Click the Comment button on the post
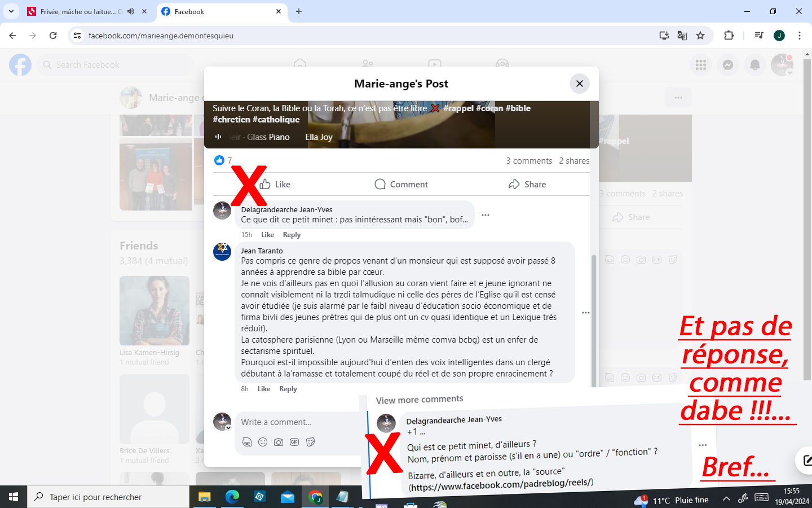Image resolution: width=812 pixels, height=508 pixels. [401, 185]
